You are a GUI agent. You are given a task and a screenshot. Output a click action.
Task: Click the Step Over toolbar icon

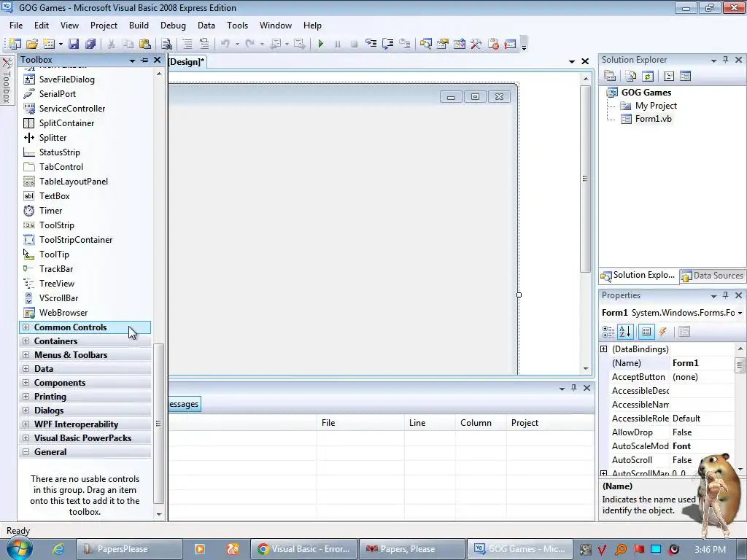pyautogui.click(x=388, y=44)
